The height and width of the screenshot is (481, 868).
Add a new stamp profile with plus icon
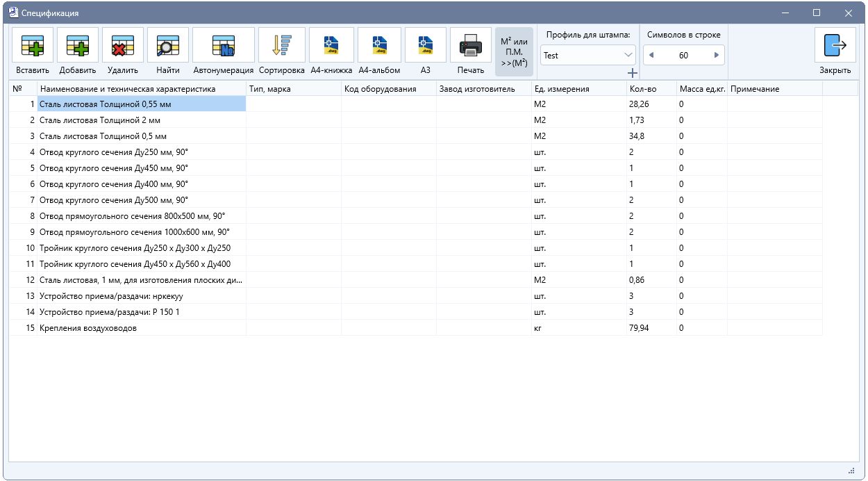[x=632, y=72]
